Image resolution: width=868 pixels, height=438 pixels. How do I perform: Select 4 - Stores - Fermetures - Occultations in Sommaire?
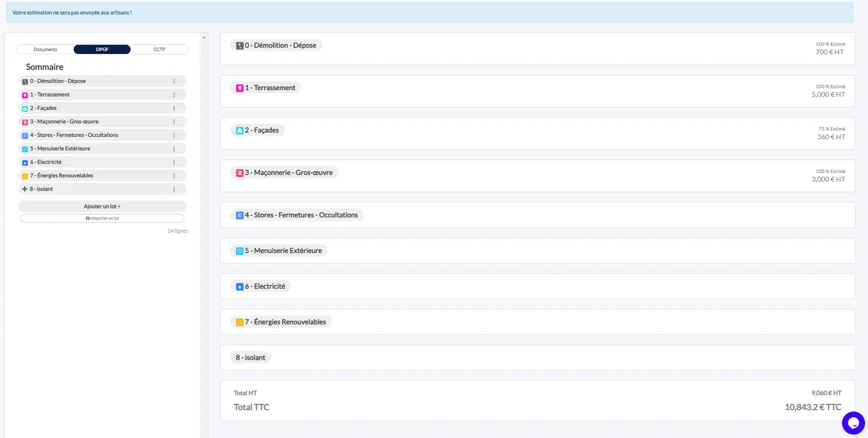click(102, 135)
